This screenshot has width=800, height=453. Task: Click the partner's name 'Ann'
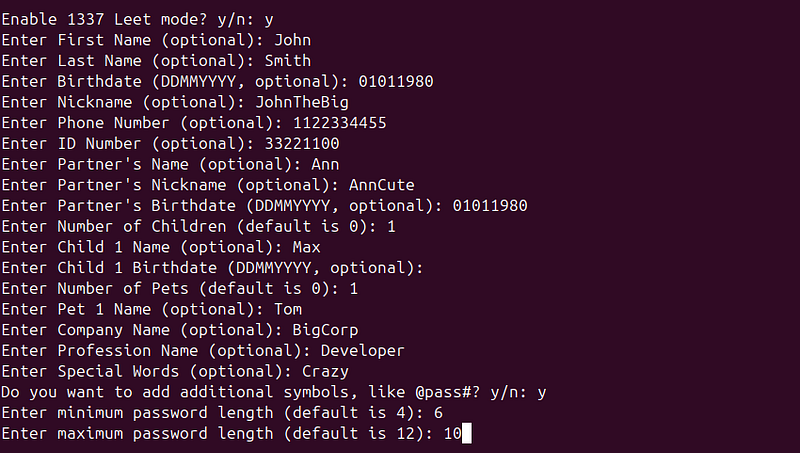326,164
